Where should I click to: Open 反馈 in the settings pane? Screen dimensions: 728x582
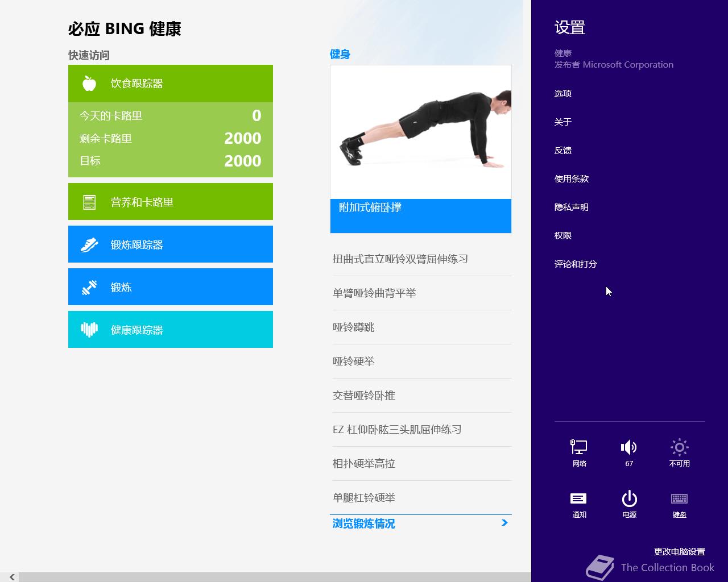(x=563, y=151)
